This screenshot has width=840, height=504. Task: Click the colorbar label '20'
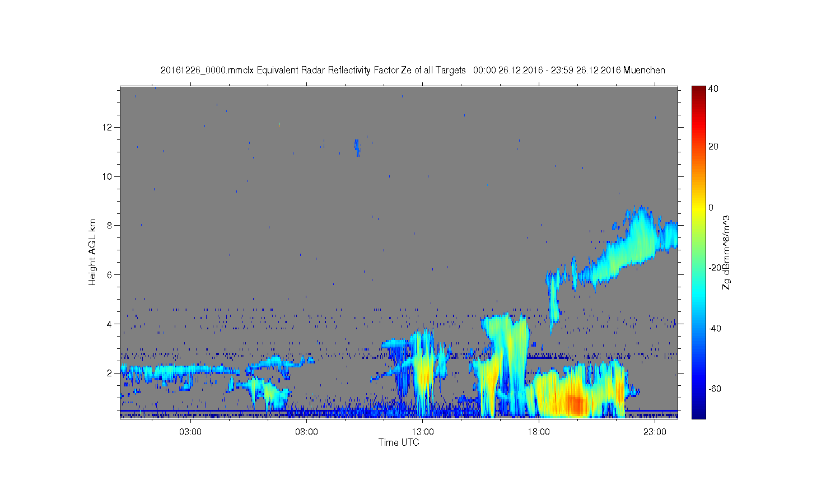713,147
